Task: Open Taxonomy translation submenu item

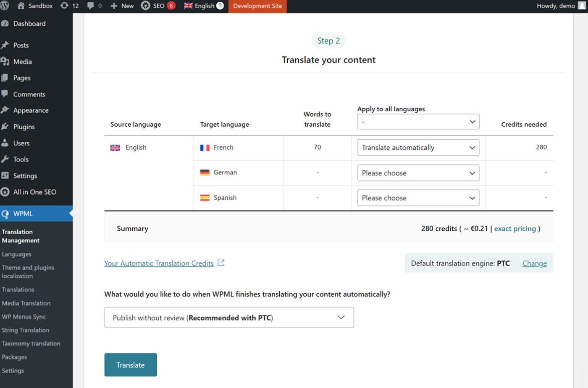Action: coord(31,344)
